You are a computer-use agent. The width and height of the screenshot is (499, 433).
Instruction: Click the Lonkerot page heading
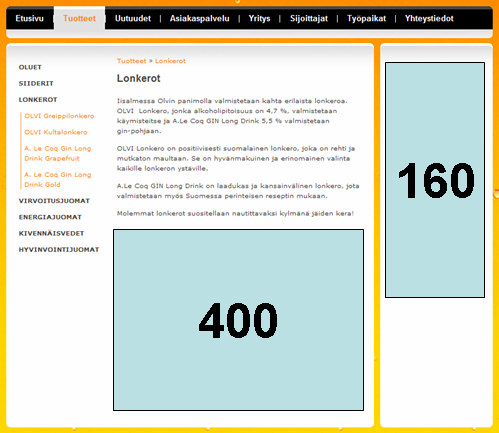[x=138, y=78]
